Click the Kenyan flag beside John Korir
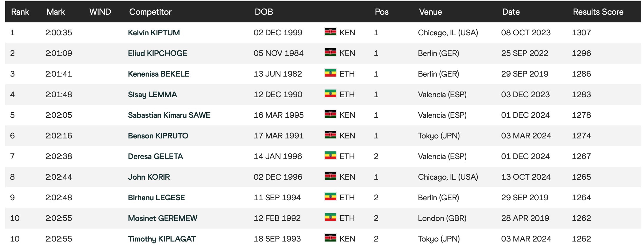This screenshot has height=248, width=644. (330, 176)
